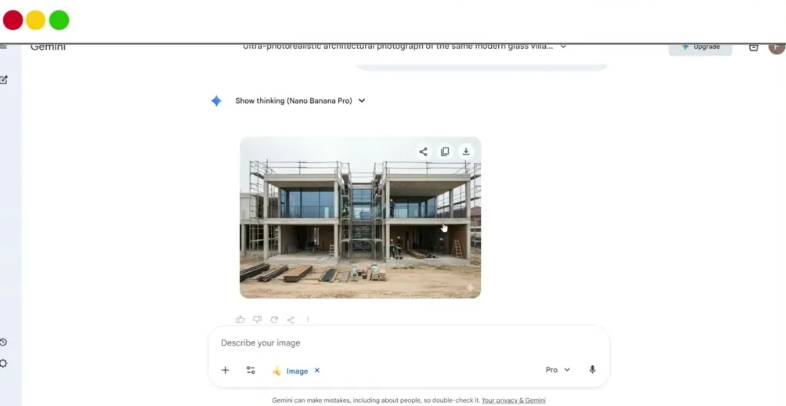Click the Upgrade button
The width and height of the screenshot is (786, 406).
700,47
